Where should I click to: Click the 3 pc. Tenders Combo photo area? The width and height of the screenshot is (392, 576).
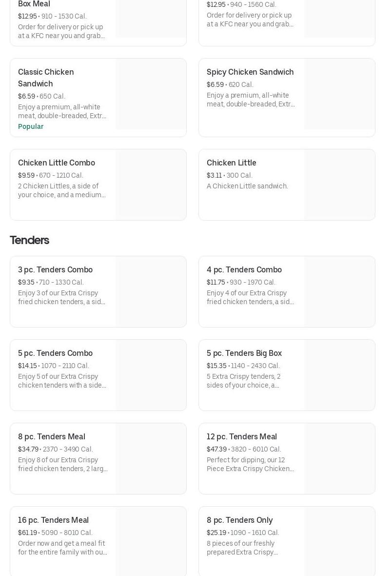151,292
